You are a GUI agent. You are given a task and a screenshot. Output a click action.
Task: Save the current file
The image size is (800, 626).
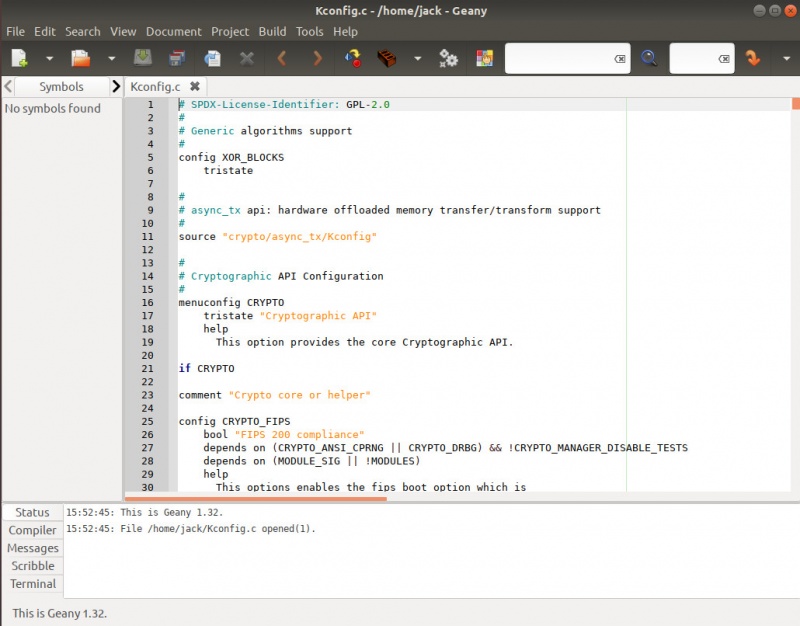[x=143, y=58]
